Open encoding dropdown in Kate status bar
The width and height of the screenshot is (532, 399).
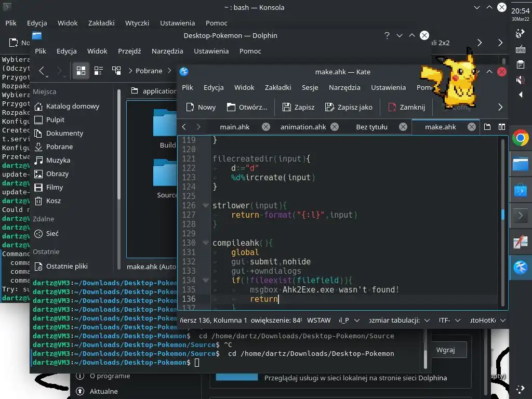click(x=449, y=320)
